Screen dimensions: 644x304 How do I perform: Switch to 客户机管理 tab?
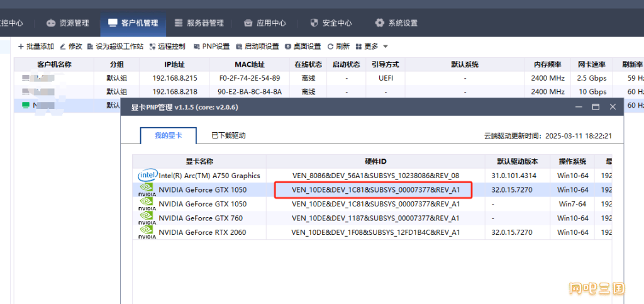[133, 23]
